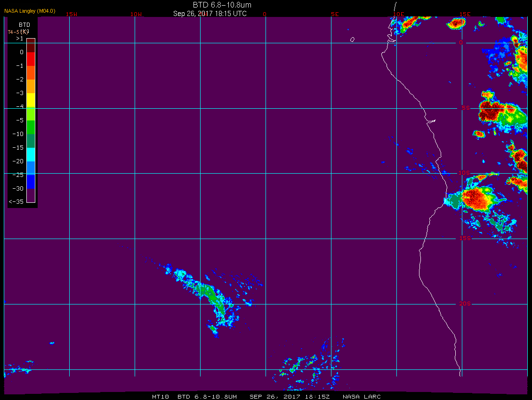Click the '5E' longitude label
This screenshot has width=532, height=400.
pyautogui.click(x=335, y=14)
